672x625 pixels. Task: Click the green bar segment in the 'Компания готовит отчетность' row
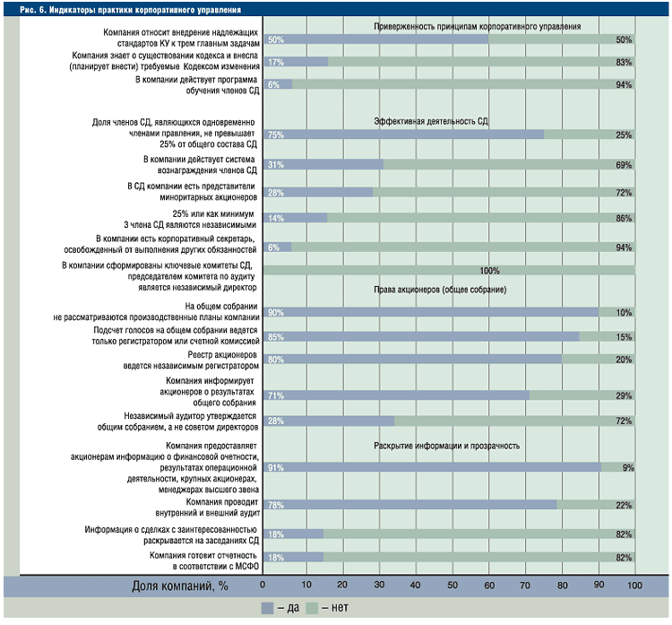[479, 557]
